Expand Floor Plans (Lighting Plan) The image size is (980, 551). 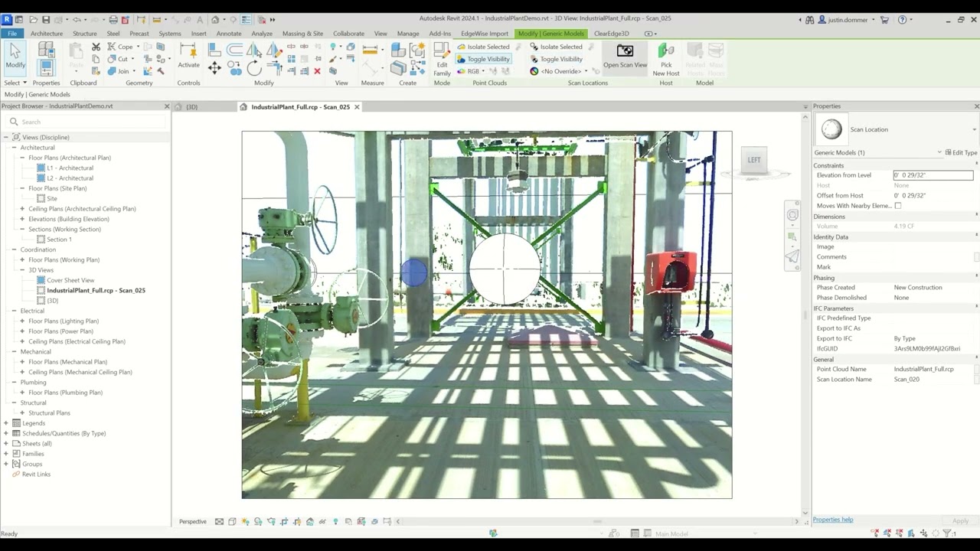pos(22,321)
